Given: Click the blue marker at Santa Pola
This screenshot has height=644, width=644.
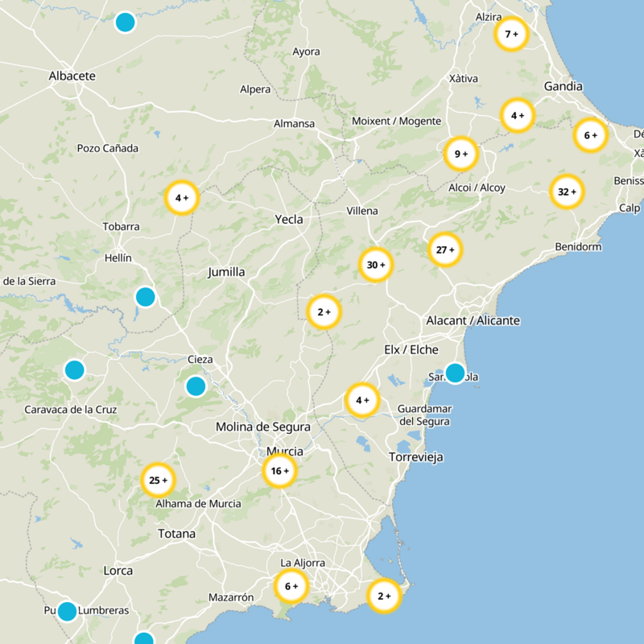Looking at the screenshot, I should pos(455,373).
